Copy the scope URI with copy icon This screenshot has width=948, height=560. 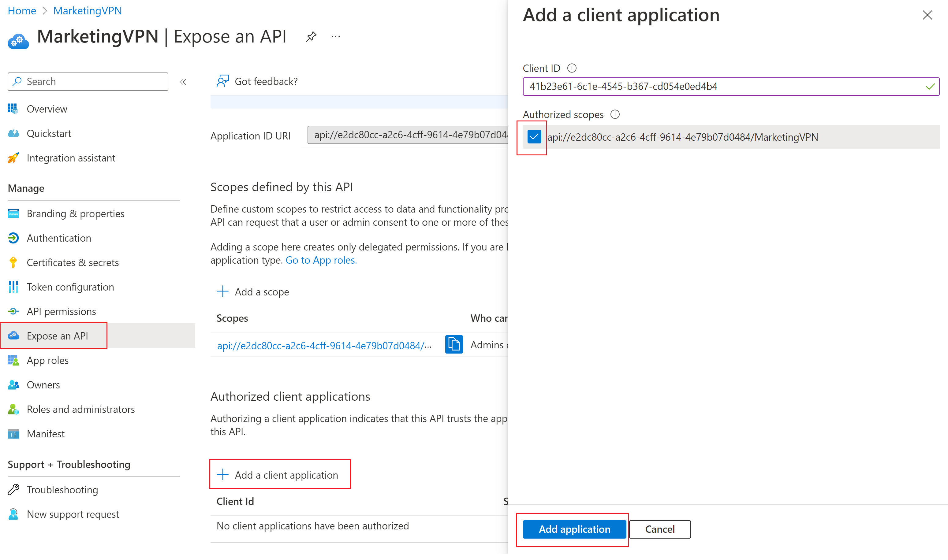(454, 344)
